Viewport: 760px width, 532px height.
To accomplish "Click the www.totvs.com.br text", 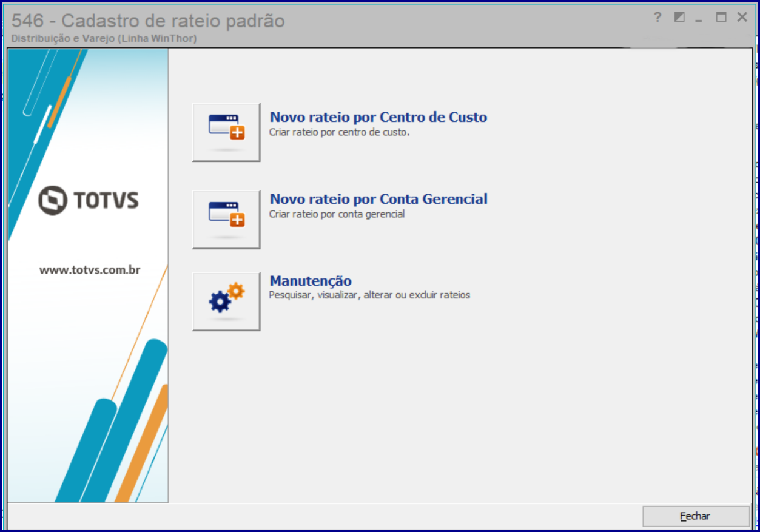I will [90, 270].
